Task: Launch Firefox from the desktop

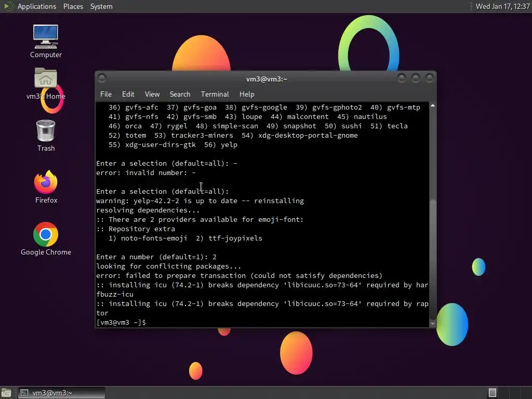Action: (46, 187)
